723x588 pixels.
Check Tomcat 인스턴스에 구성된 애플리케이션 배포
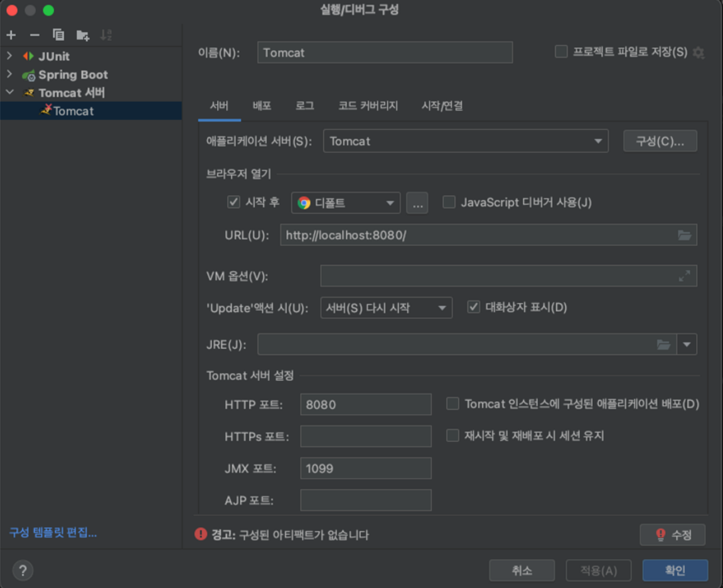453,404
